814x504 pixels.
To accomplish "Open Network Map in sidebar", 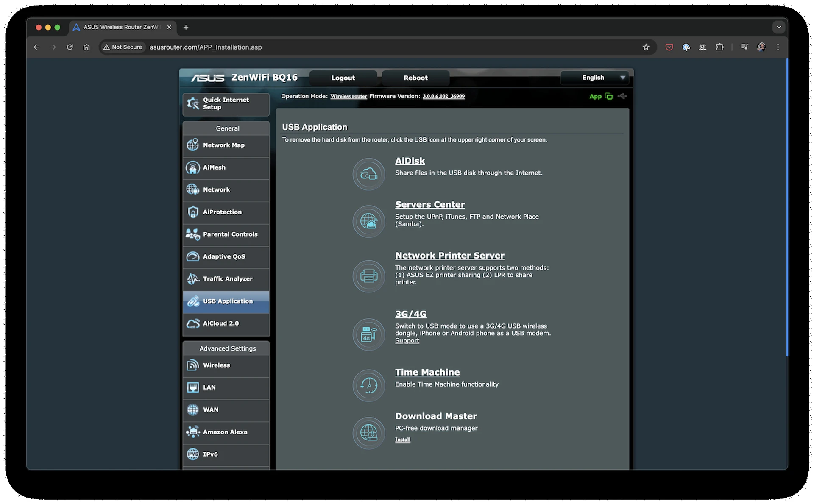I will [x=226, y=145].
